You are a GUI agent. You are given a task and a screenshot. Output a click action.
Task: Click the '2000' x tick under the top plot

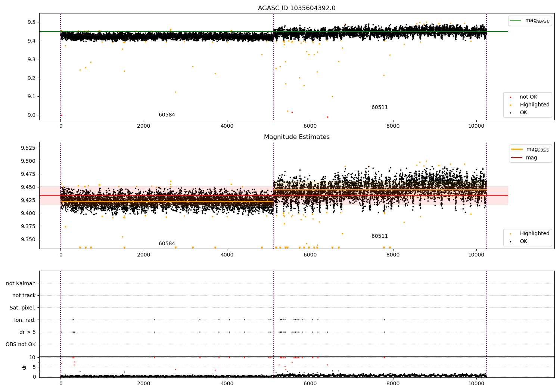pyautogui.click(x=144, y=126)
